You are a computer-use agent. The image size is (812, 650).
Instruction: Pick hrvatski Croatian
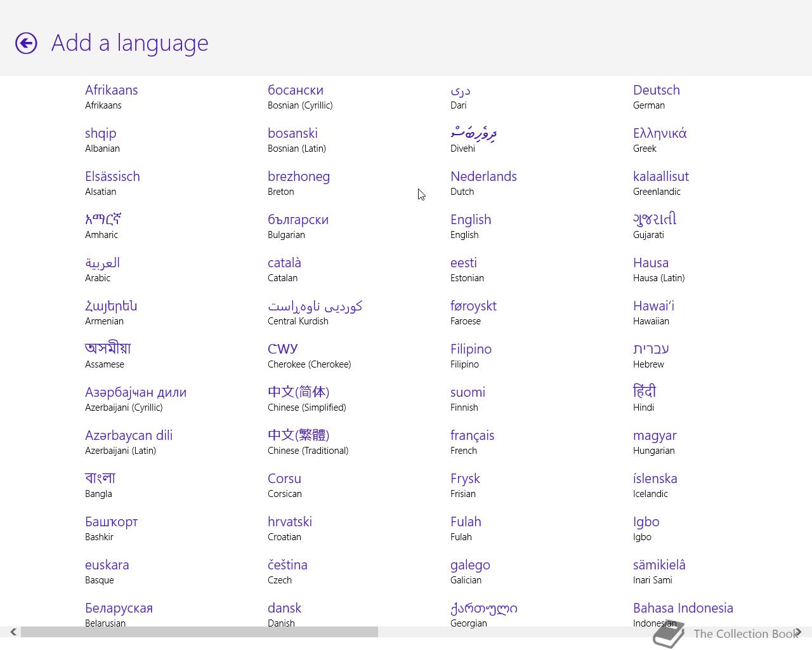(290, 529)
